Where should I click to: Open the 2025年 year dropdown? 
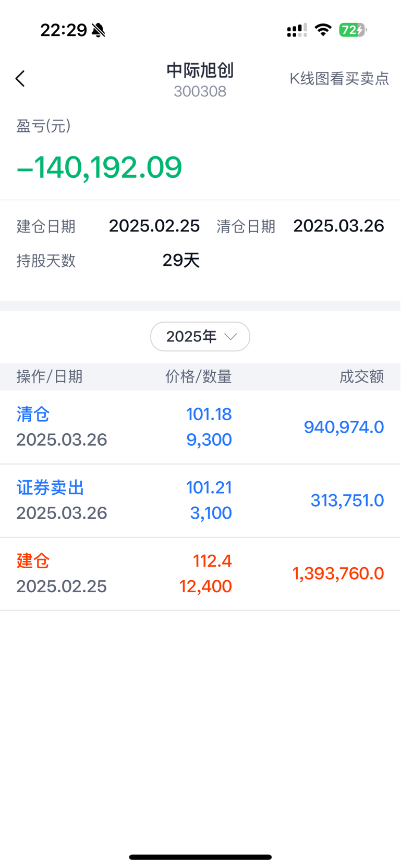click(200, 337)
